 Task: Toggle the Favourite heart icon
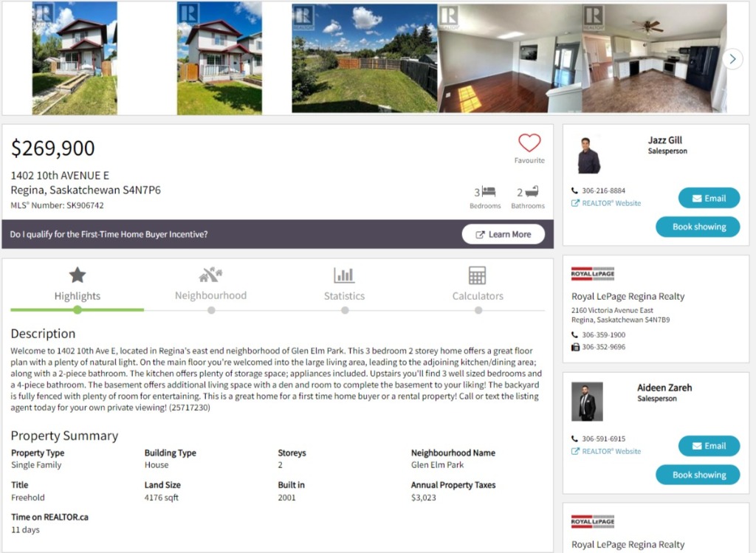(529, 142)
